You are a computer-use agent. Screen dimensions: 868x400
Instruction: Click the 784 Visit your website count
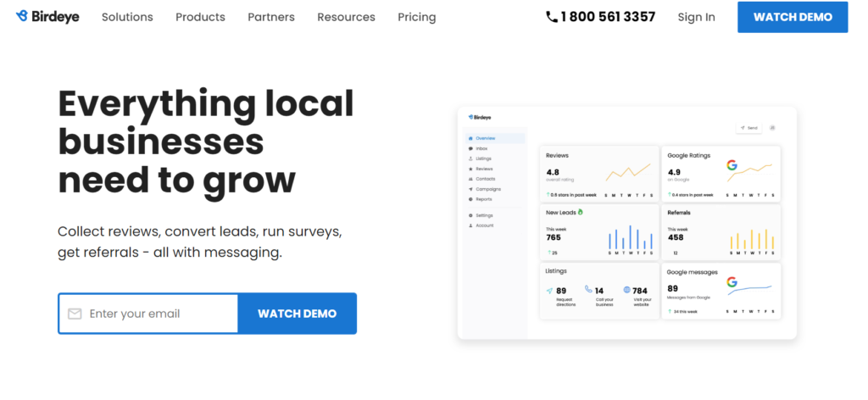640,291
